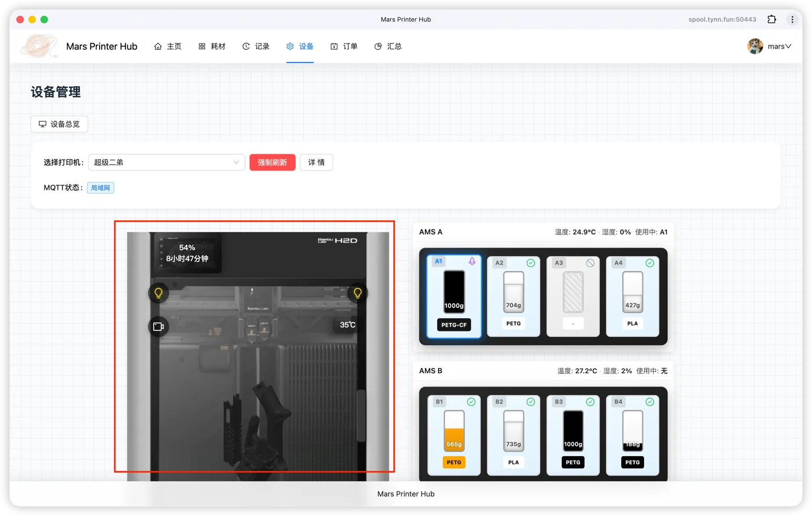Open the mars user account menu
Screen dimensions: 812x516
pos(779,46)
